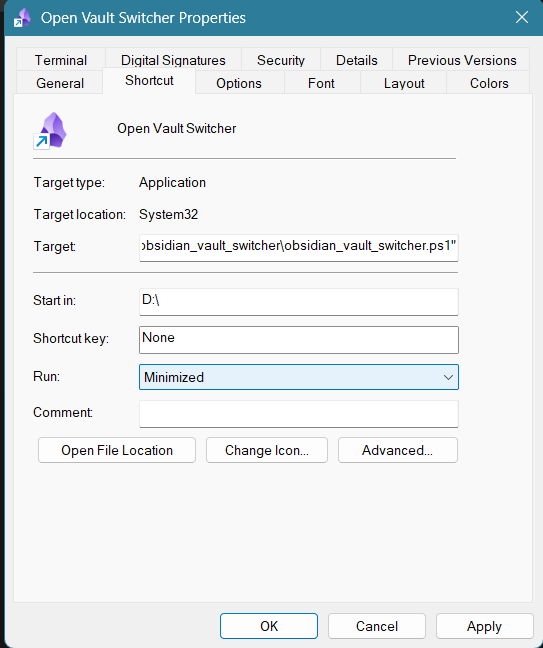Click the Cancel button
The width and height of the screenshot is (543, 648).
click(377, 626)
